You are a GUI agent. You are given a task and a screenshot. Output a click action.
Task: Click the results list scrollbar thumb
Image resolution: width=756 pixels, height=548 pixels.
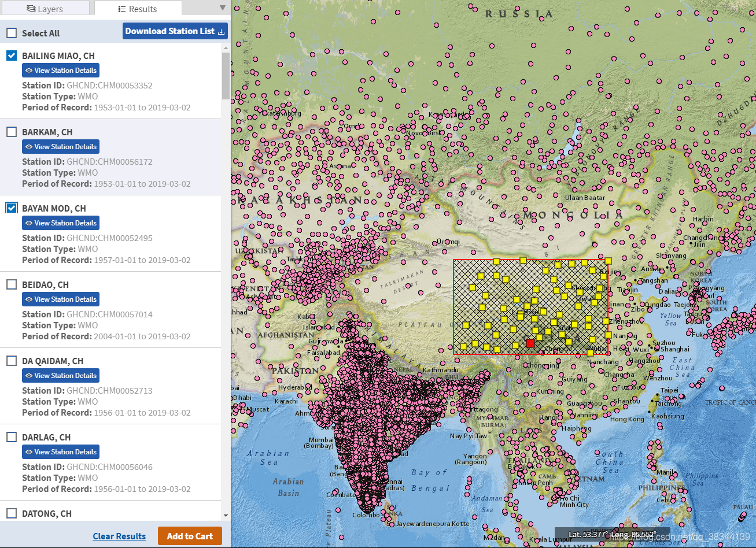226,75
